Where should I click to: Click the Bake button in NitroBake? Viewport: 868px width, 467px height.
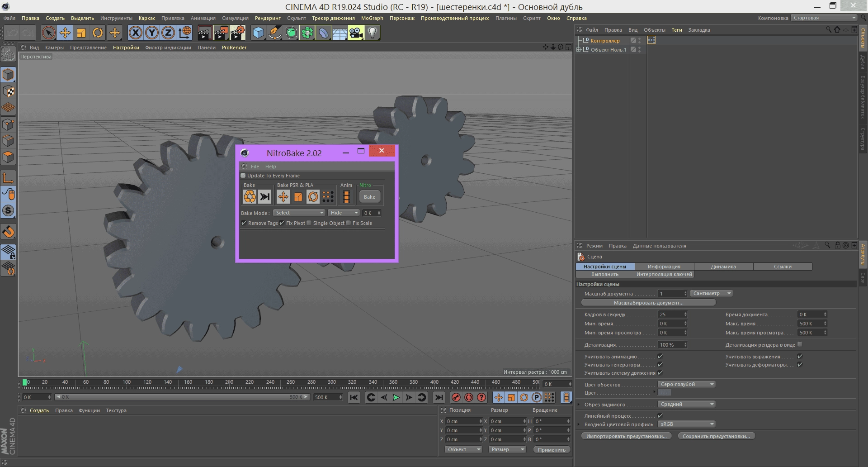tap(369, 196)
